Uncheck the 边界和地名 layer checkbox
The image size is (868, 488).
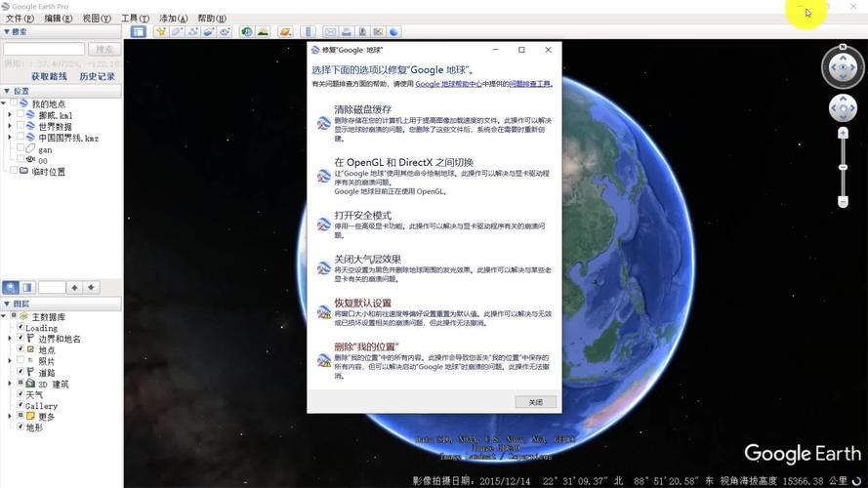21,338
